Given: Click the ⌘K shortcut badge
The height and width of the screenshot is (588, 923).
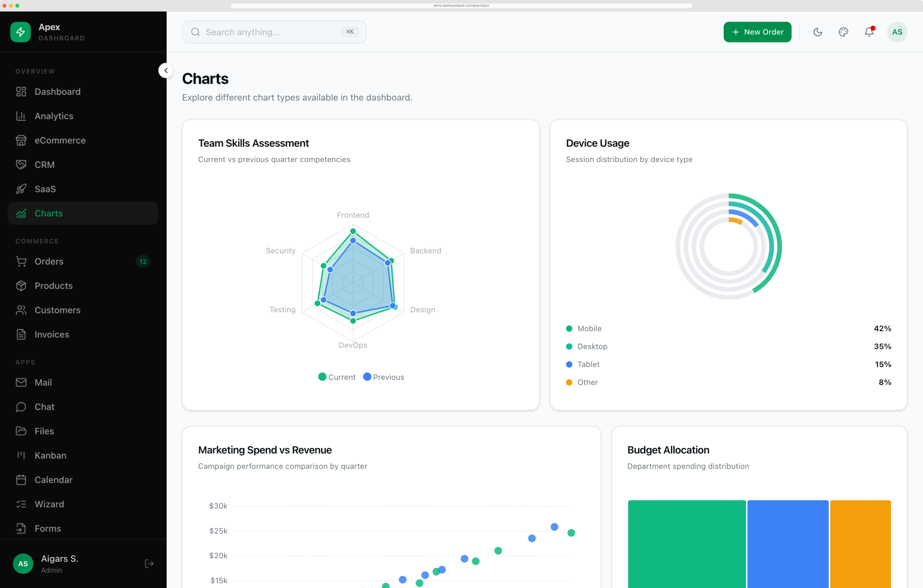Looking at the screenshot, I should [350, 32].
